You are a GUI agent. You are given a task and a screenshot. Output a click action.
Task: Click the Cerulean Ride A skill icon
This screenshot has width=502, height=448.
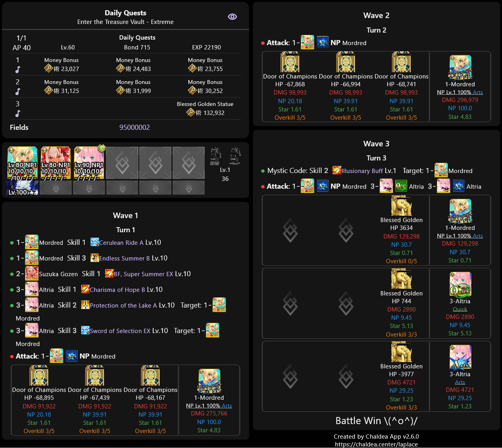coord(95,242)
